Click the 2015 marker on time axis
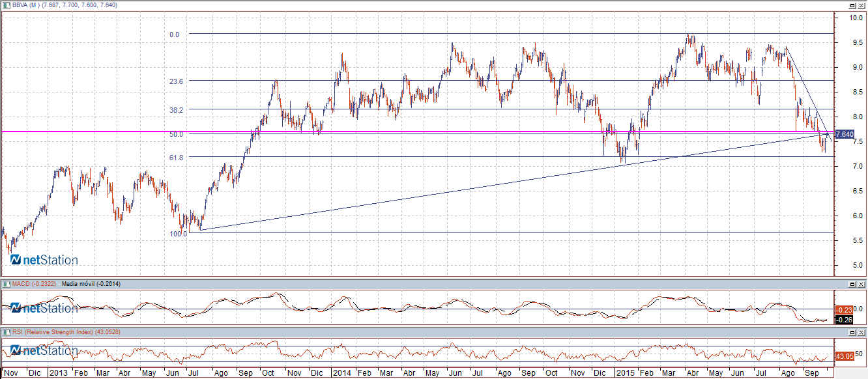This screenshot has height=379, width=868. pos(625,374)
